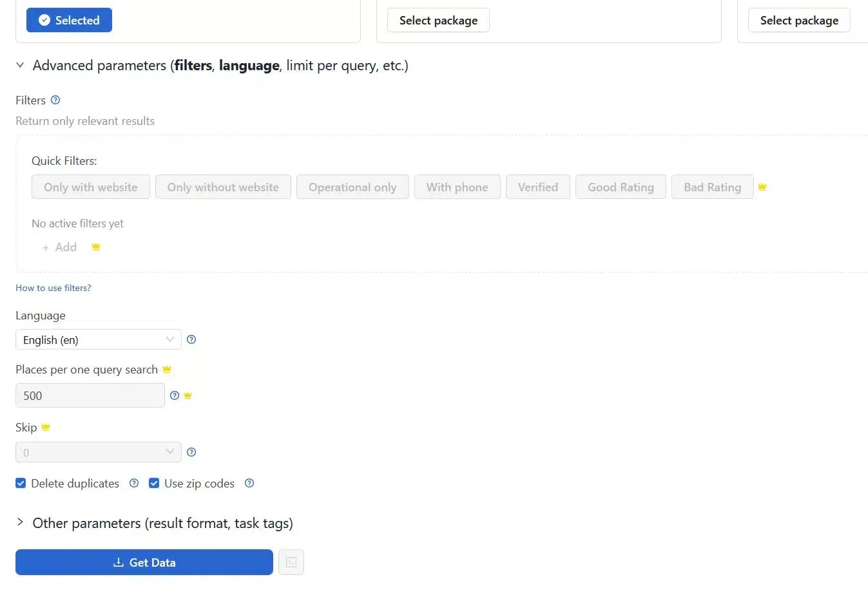Click the help icon beside Skip dropdown

pos(191,452)
